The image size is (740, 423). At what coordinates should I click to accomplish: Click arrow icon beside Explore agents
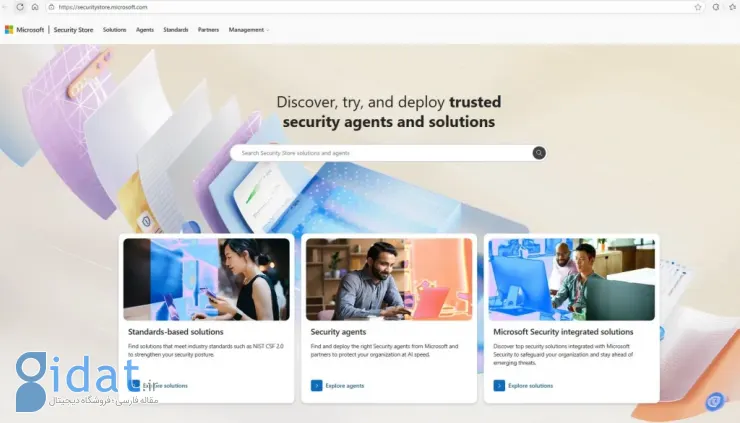[317, 385]
